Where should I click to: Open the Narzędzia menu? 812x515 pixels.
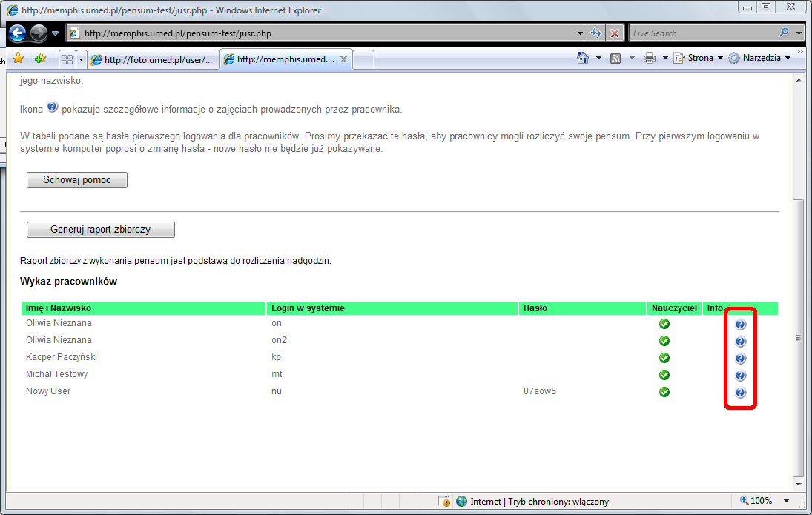click(x=759, y=58)
